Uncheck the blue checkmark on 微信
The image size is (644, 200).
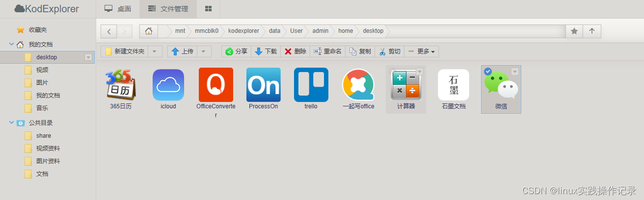coord(488,72)
